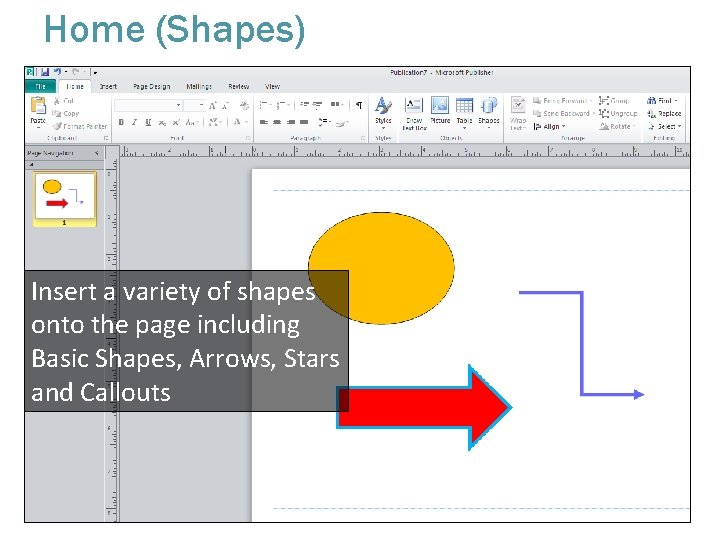Click the Decrease Indent icon
This screenshot has width=720, height=540.
point(304,106)
